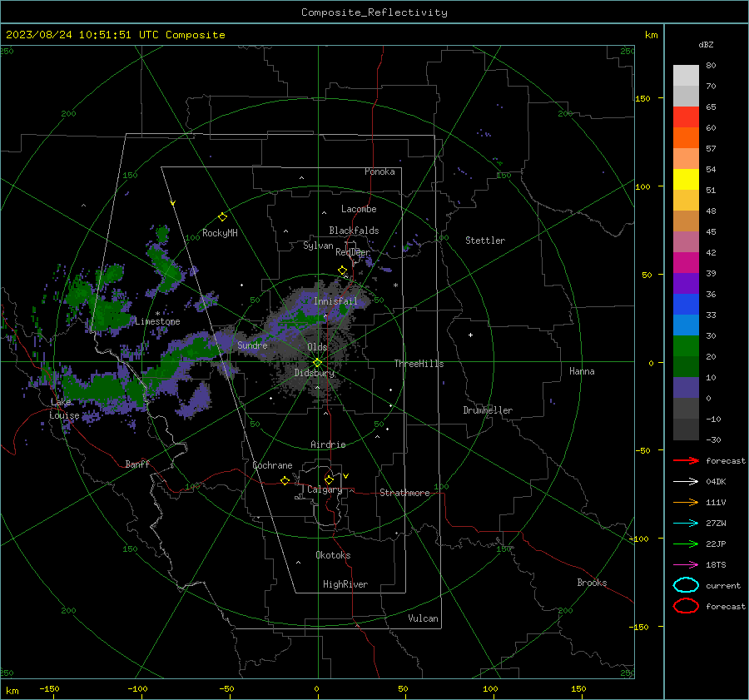Click the 04DK legend label
Viewport: 749px width, 700px height.
(716, 482)
